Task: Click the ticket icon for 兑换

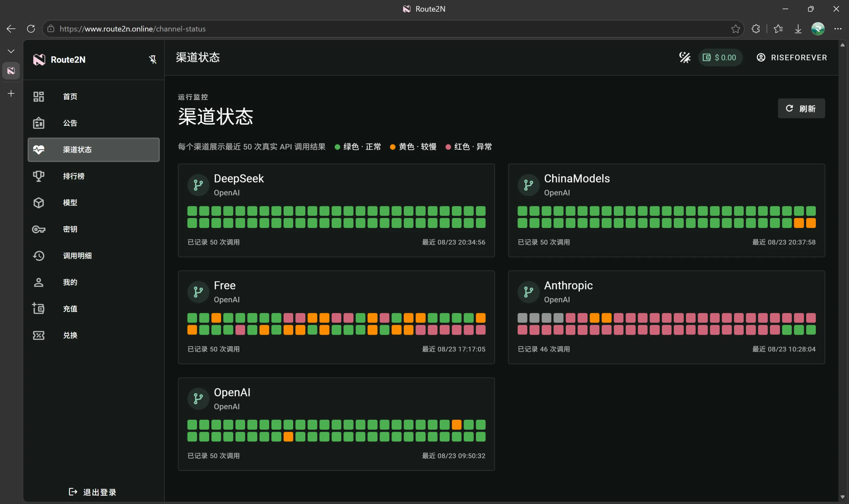Action: pyautogui.click(x=39, y=335)
